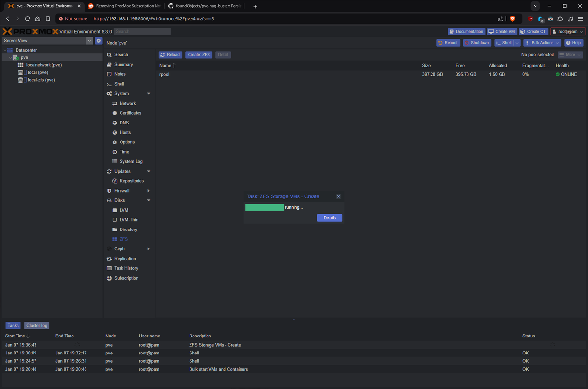Open the Hosts file editor
588x389 pixels.
pos(125,132)
